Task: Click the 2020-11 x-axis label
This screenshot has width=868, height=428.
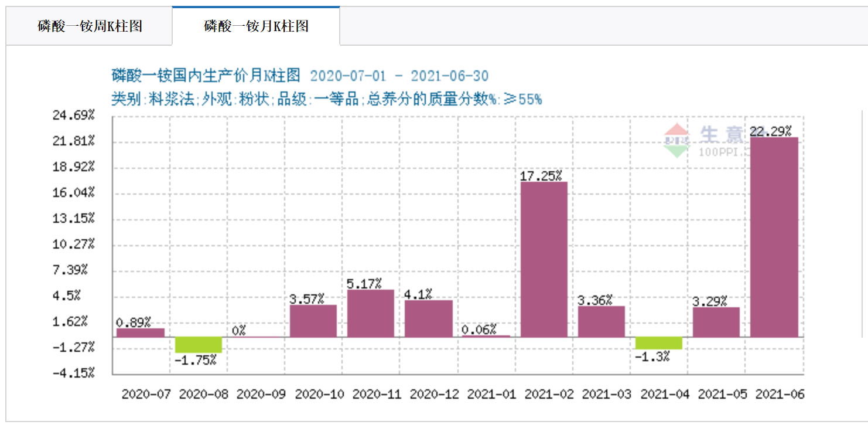Action: click(x=377, y=394)
